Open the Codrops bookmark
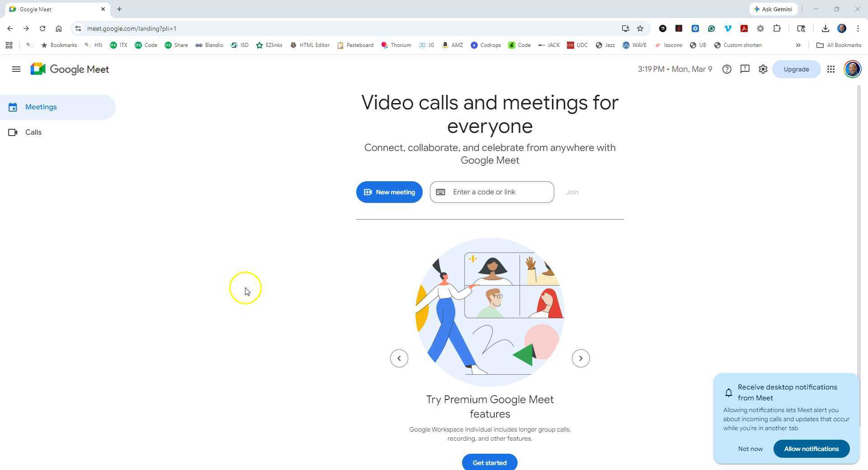The height and width of the screenshot is (470, 868). click(486, 45)
